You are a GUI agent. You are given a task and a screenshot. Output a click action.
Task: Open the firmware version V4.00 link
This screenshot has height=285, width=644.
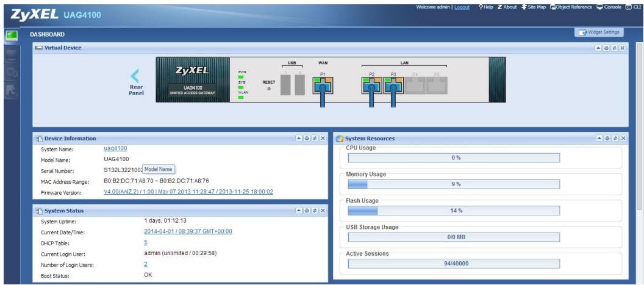pyautogui.click(x=188, y=192)
